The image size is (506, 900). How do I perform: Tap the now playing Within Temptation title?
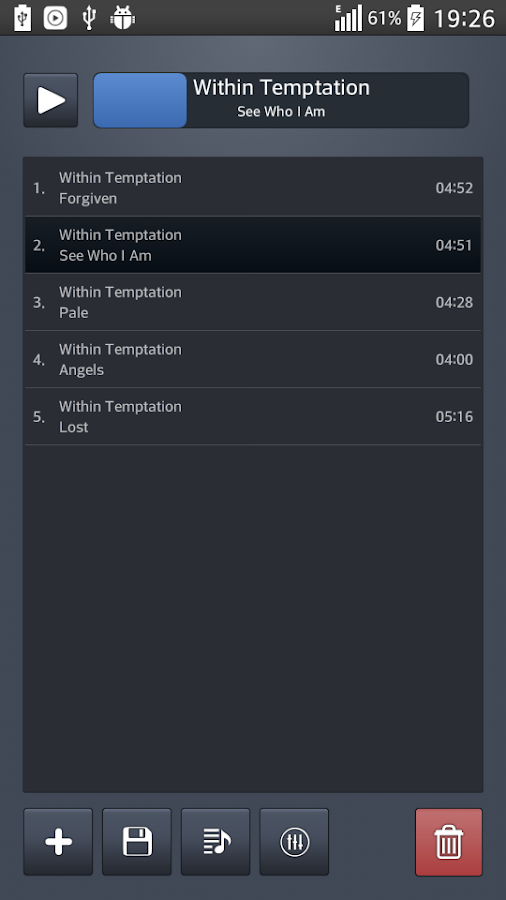coord(281,87)
